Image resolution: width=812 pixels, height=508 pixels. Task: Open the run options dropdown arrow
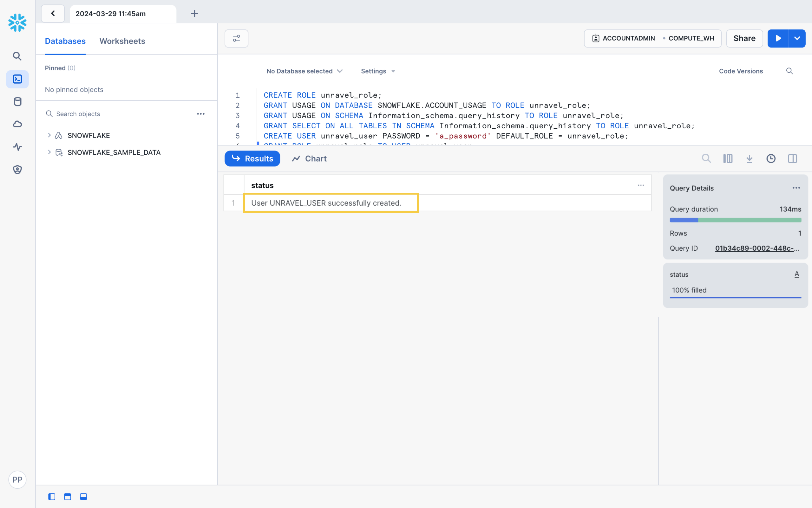(797, 38)
